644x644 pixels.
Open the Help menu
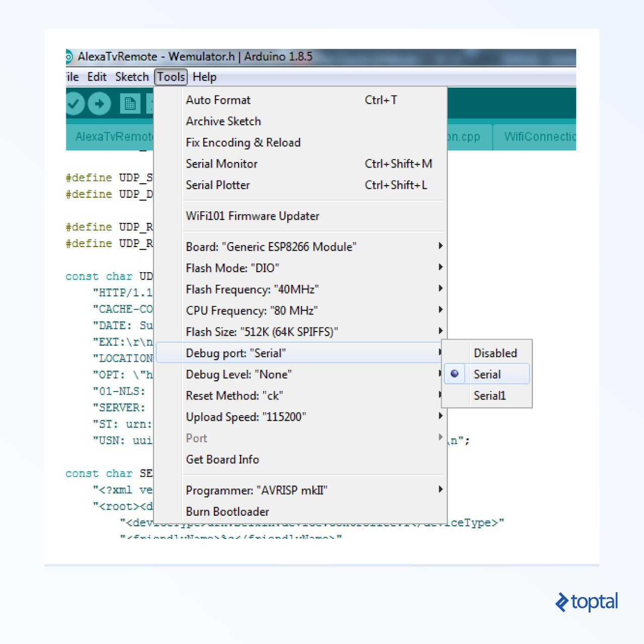coord(204,76)
